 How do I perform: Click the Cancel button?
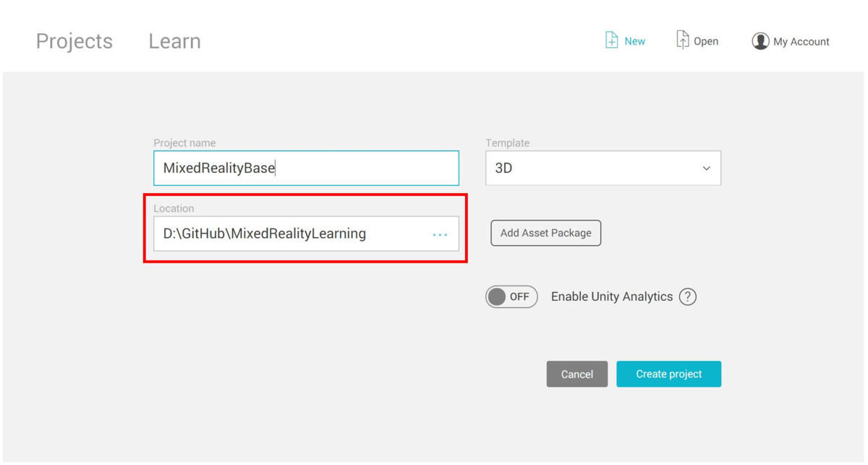coord(577,374)
